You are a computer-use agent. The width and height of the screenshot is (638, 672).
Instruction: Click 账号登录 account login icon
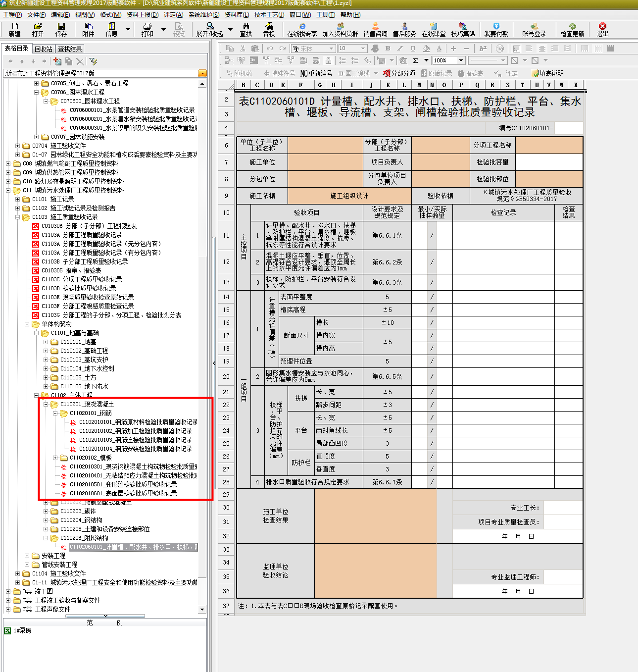(534, 29)
